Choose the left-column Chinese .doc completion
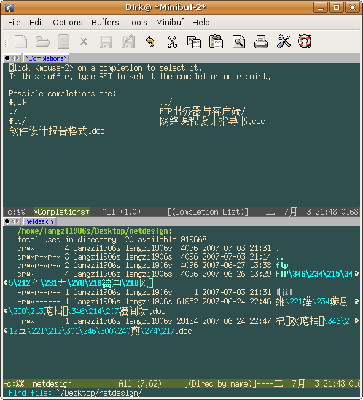363x400 pixels. 56,131
